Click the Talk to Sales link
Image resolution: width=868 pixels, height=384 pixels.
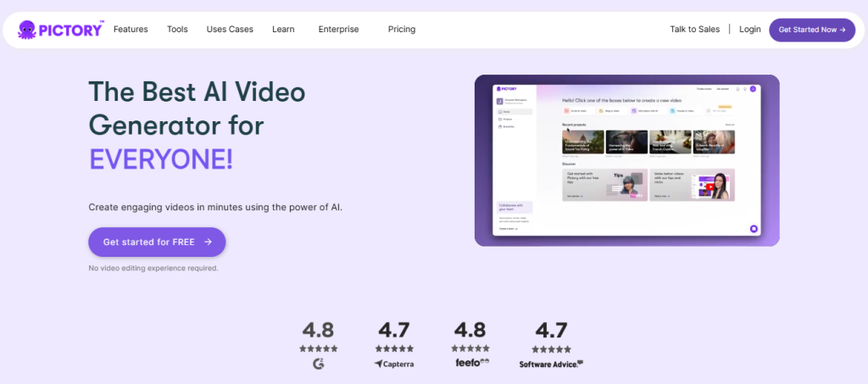click(695, 30)
